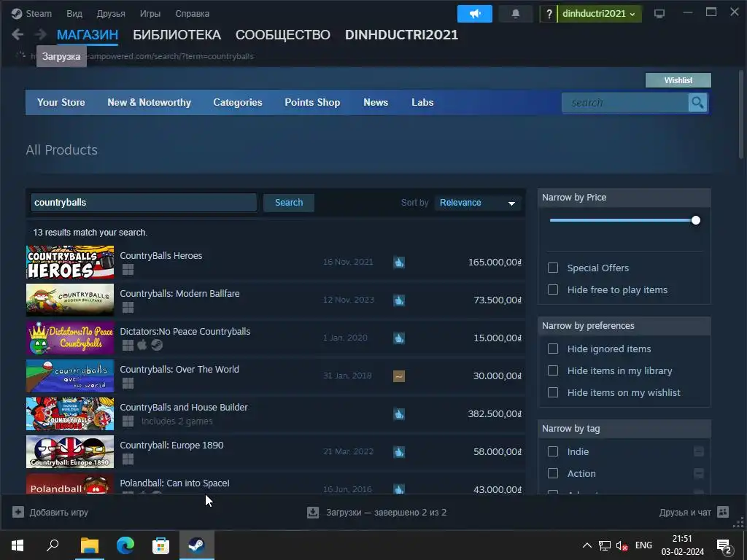Expand the Categories menu

(238, 102)
